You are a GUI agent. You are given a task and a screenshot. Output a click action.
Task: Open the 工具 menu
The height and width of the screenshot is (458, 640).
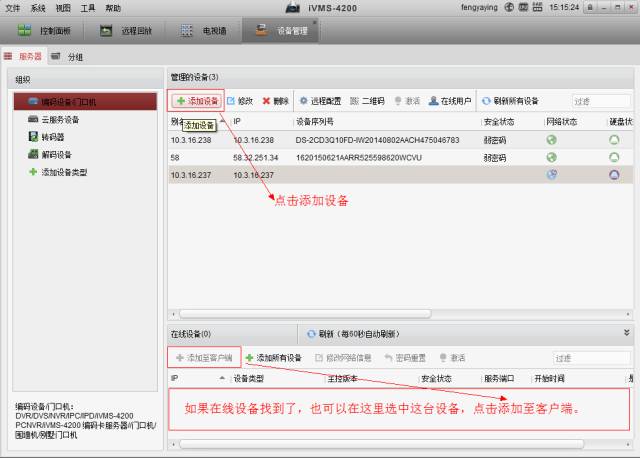[x=88, y=7]
